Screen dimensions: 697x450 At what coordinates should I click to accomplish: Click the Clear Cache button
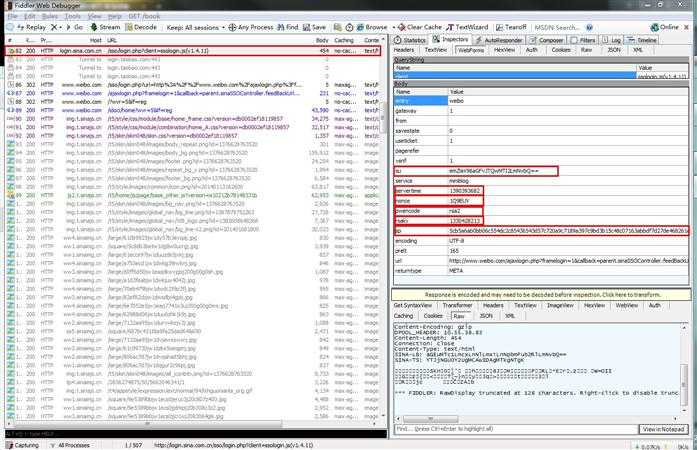click(x=421, y=27)
